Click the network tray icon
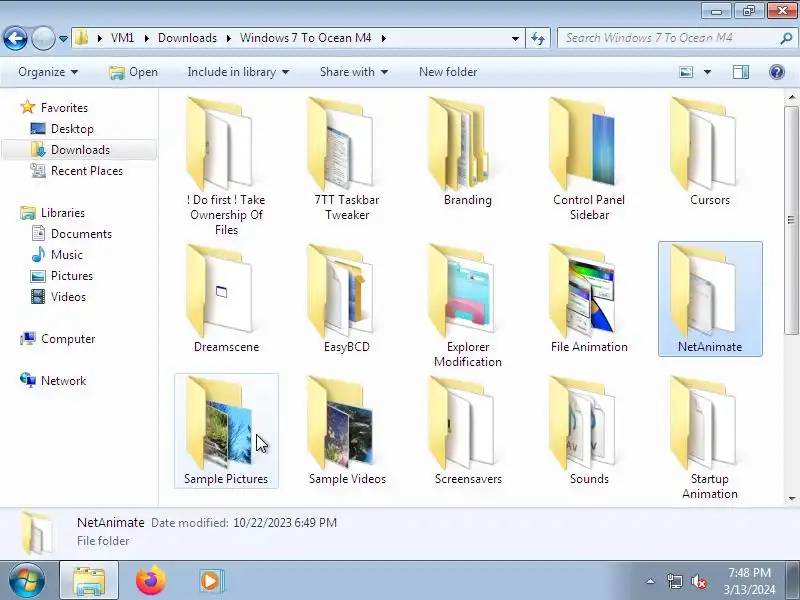800x600 pixels. tap(674, 581)
